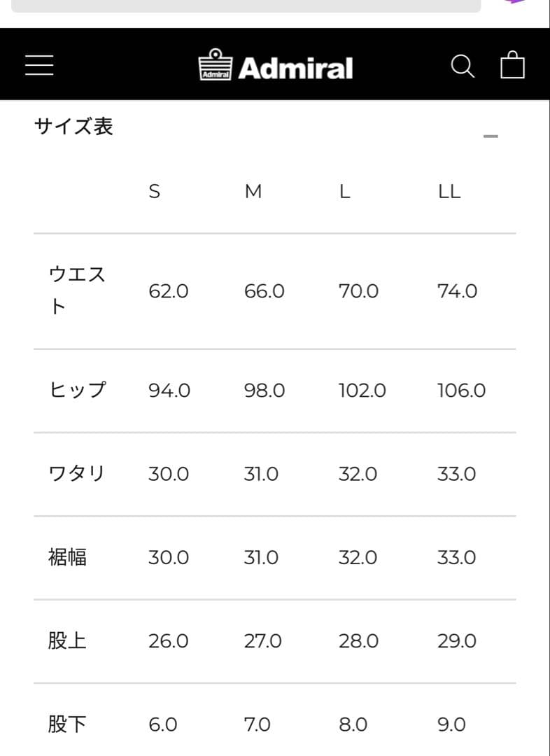Screen dimensions: 550x756
Task: Open the search magnifier
Action: click(462, 66)
